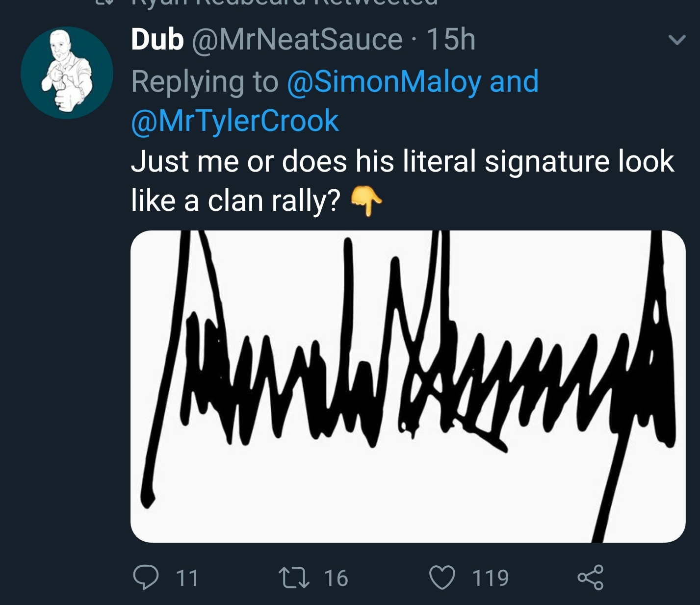This screenshot has width=700, height=605.
Task: Open Dub's profile avatar picture
Action: pyautogui.click(x=67, y=73)
